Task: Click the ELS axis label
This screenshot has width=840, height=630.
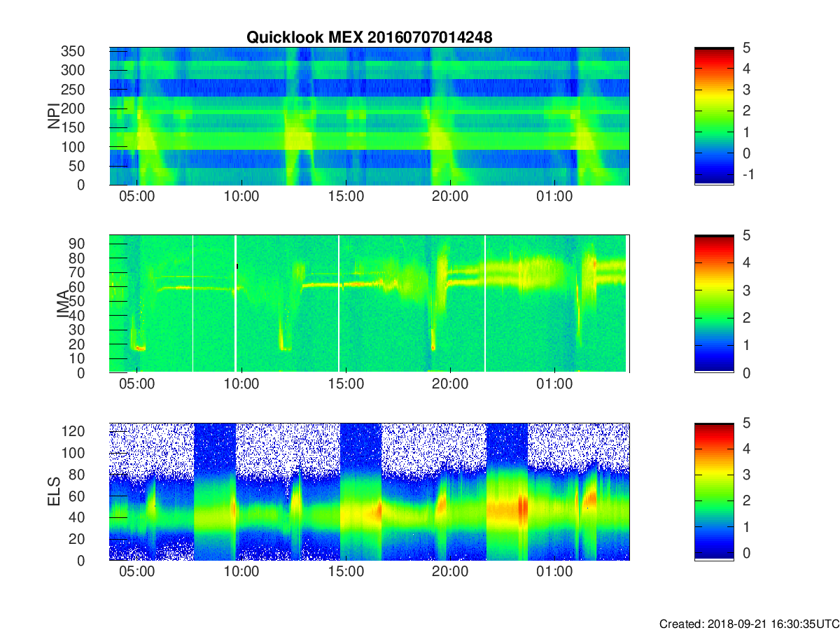Action: pos(53,492)
